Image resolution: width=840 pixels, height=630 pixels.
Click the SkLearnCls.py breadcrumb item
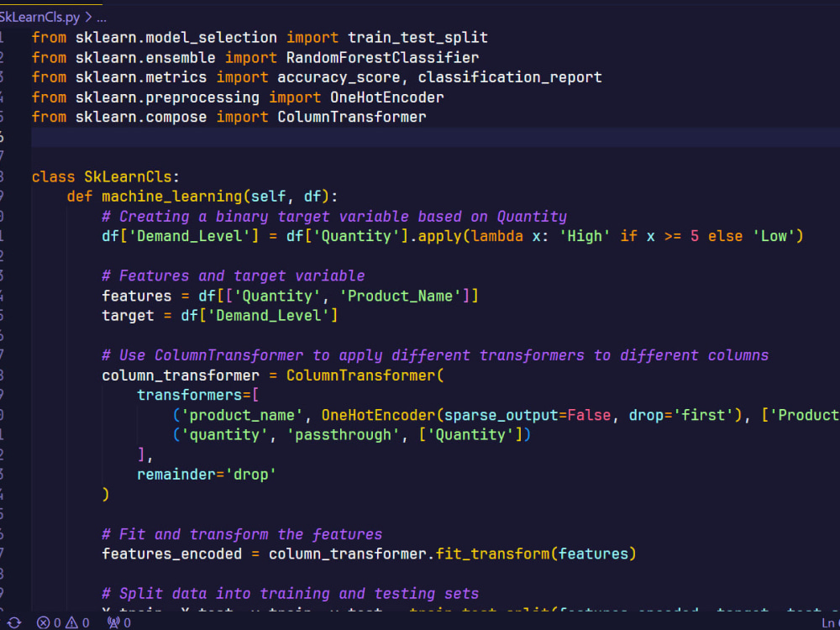39,17
